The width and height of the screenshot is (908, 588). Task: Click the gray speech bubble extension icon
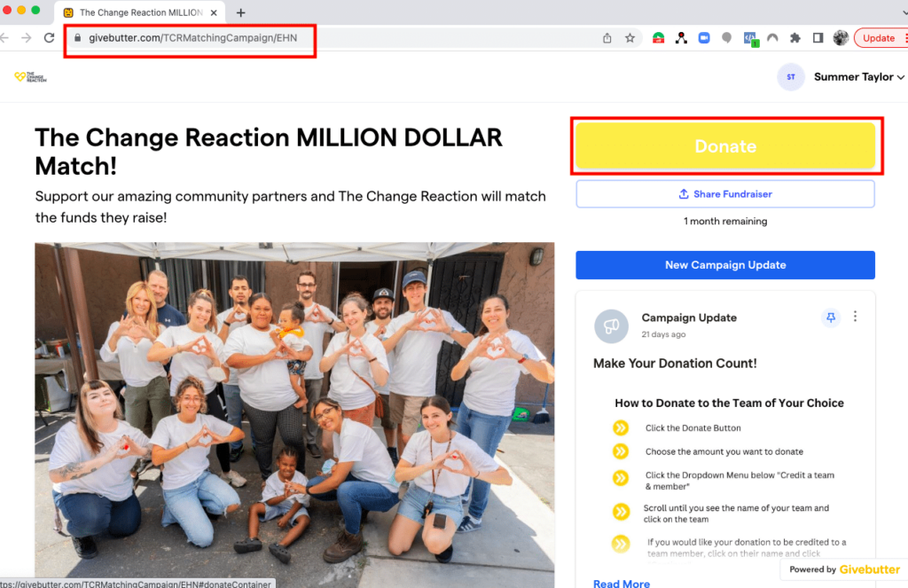coord(727,38)
